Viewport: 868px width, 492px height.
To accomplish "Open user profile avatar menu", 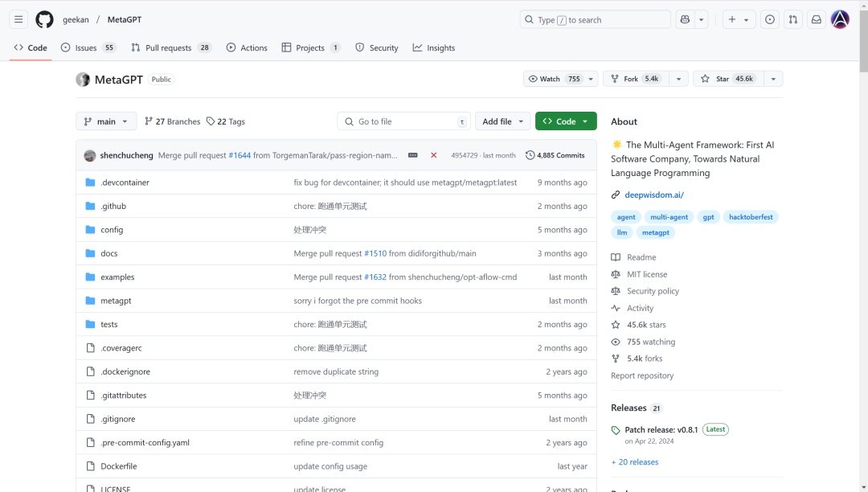I will (x=840, y=19).
